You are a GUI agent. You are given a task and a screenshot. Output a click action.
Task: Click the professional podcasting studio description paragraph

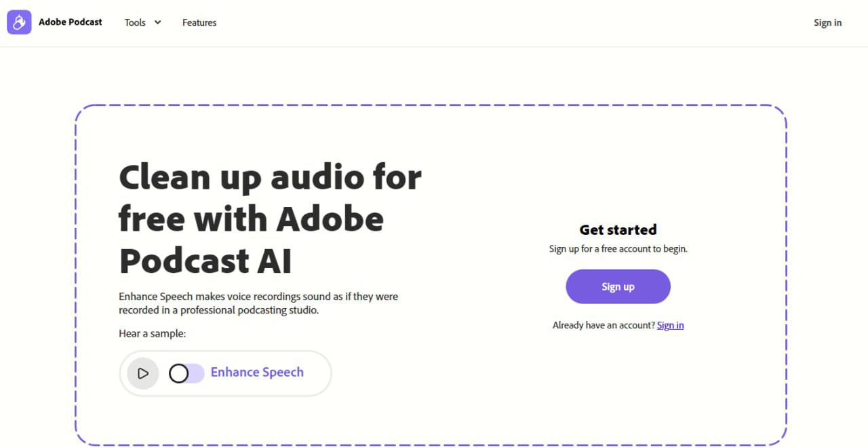tap(258, 303)
